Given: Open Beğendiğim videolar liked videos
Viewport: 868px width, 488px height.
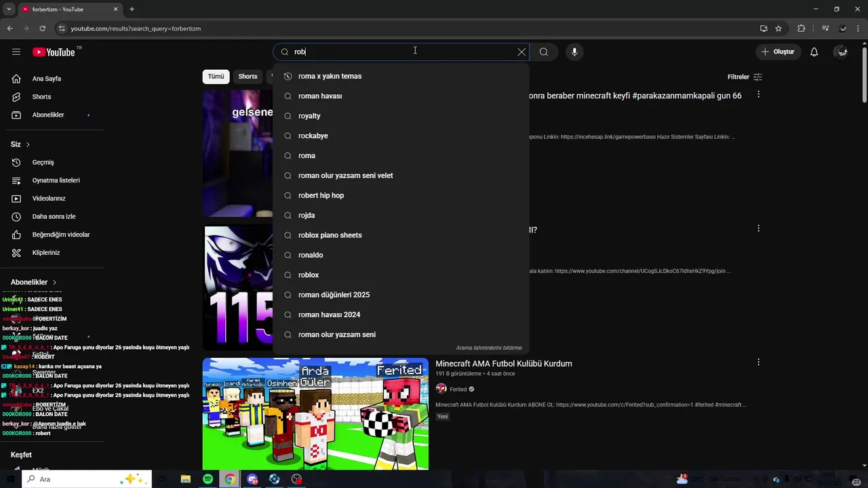Looking at the screenshot, I should coord(52,235).
